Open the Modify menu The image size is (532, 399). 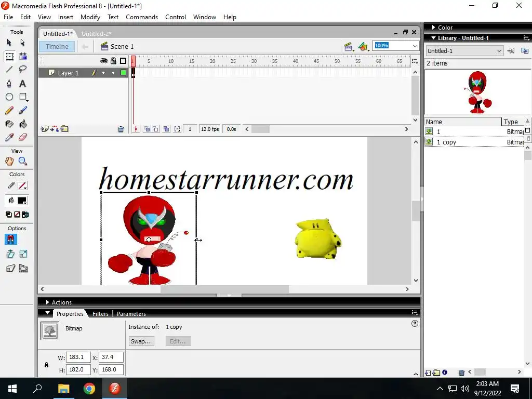pyautogui.click(x=90, y=17)
